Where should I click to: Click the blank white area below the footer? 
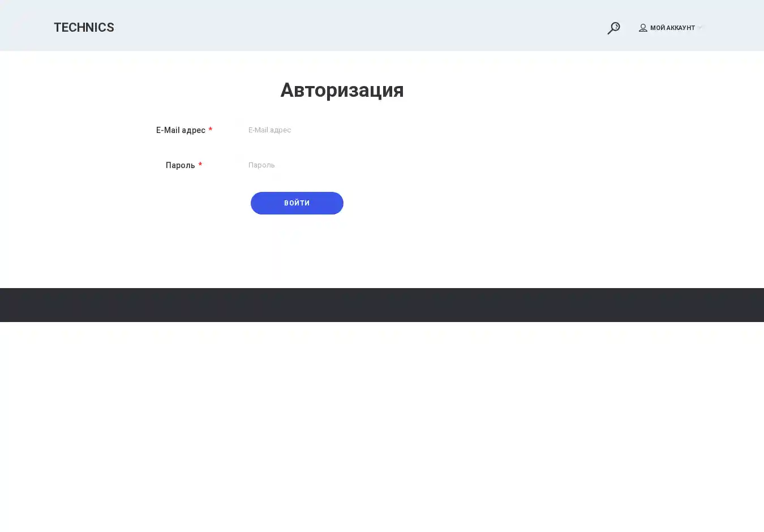click(x=382, y=424)
